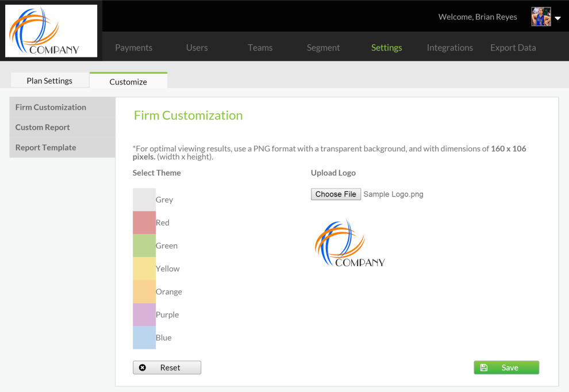
Task: Click the Select Theme label
Action: pos(156,173)
